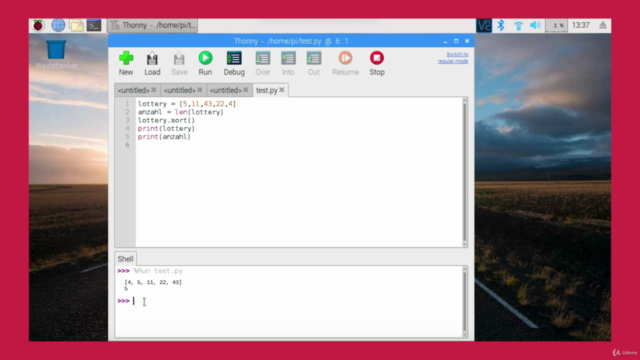Click the Switch to regular mode link

tap(453, 58)
